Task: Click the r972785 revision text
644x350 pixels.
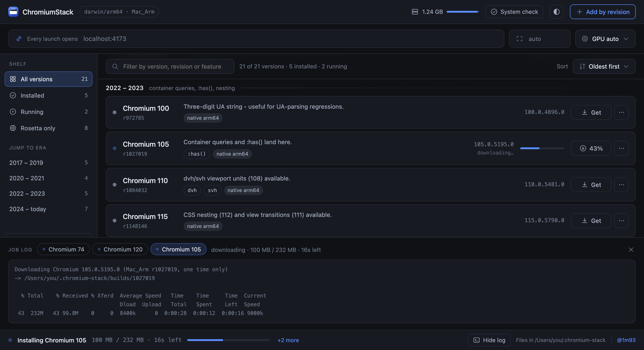Action: click(133, 118)
